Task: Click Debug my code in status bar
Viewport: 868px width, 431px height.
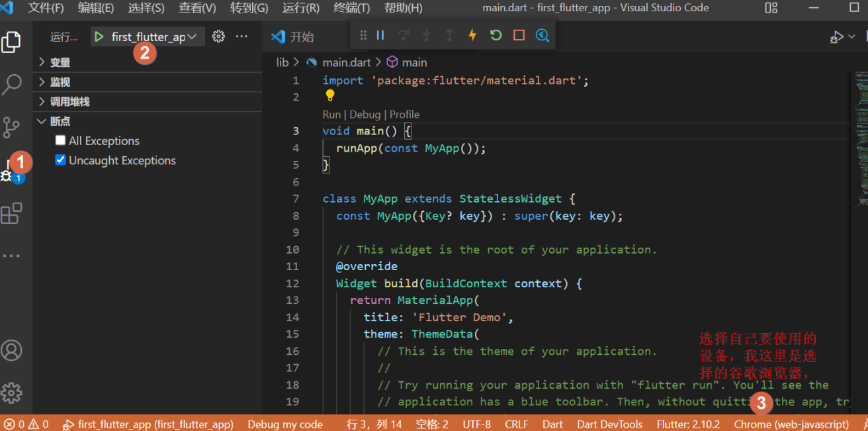Action: pyautogui.click(x=285, y=424)
